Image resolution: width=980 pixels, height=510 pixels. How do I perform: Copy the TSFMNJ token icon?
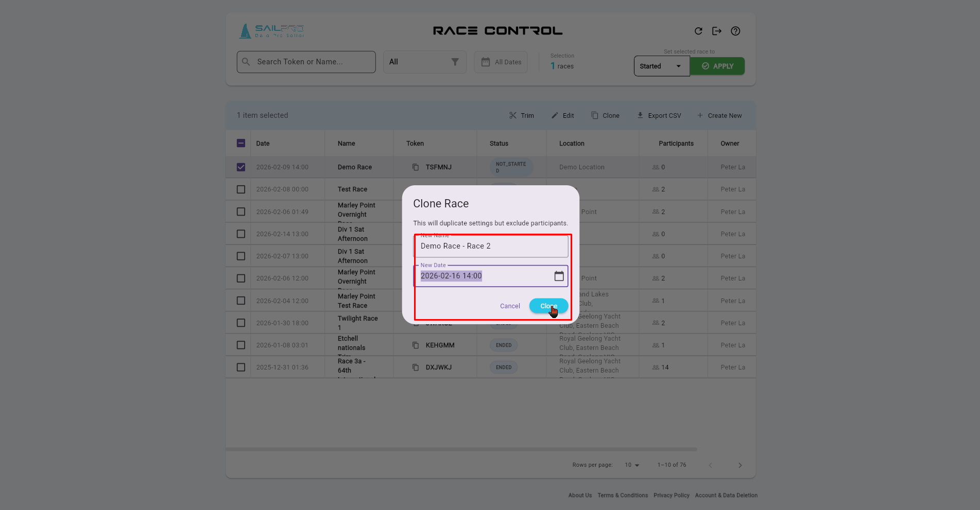tap(416, 167)
